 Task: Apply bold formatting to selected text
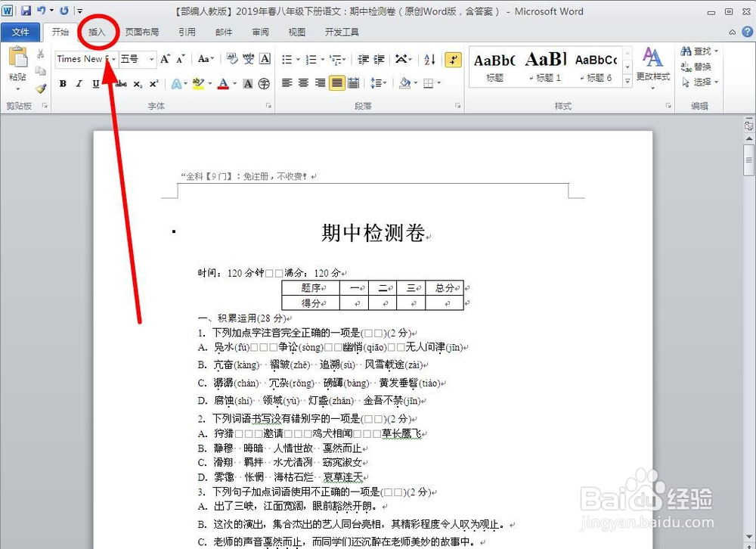pyautogui.click(x=63, y=83)
